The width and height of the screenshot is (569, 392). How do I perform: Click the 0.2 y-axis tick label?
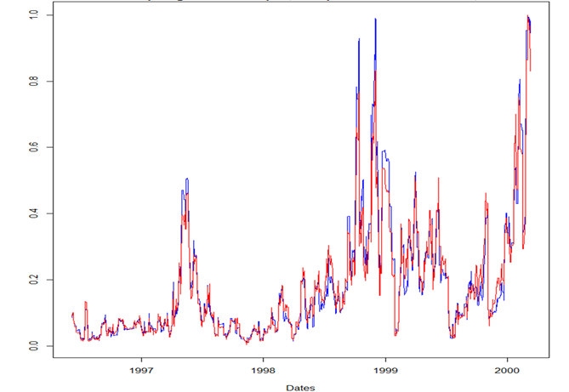coord(33,280)
